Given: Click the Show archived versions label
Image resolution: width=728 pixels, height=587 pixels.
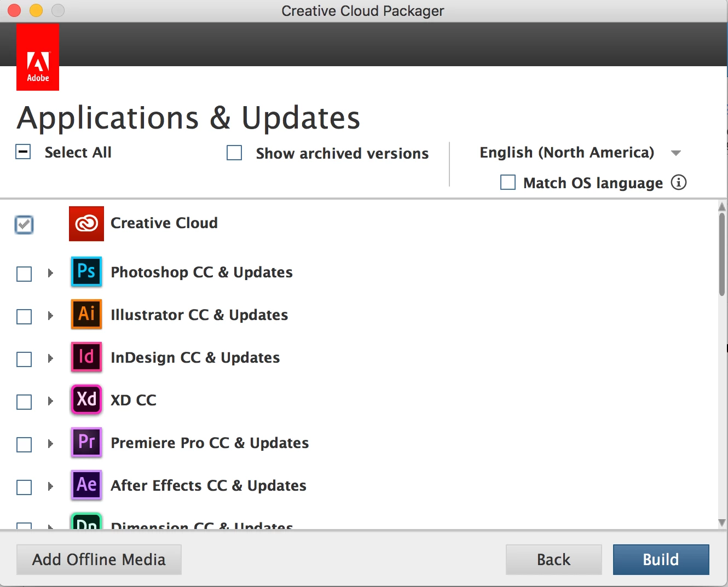Looking at the screenshot, I should pos(342,153).
